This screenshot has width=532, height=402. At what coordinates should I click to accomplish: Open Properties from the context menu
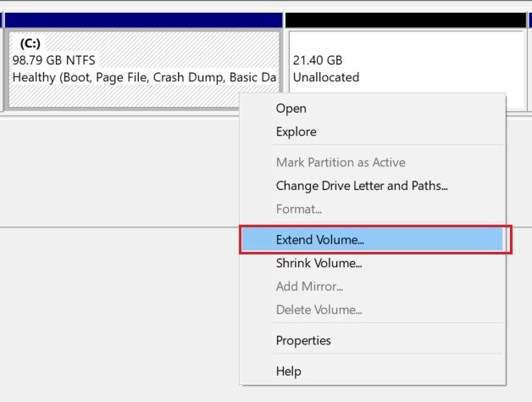pos(372,340)
